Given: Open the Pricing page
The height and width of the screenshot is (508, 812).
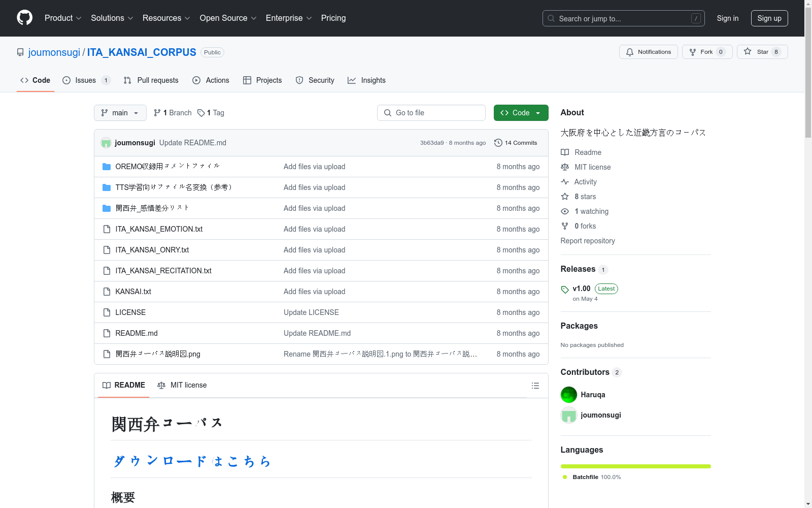Looking at the screenshot, I should coord(333,18).
